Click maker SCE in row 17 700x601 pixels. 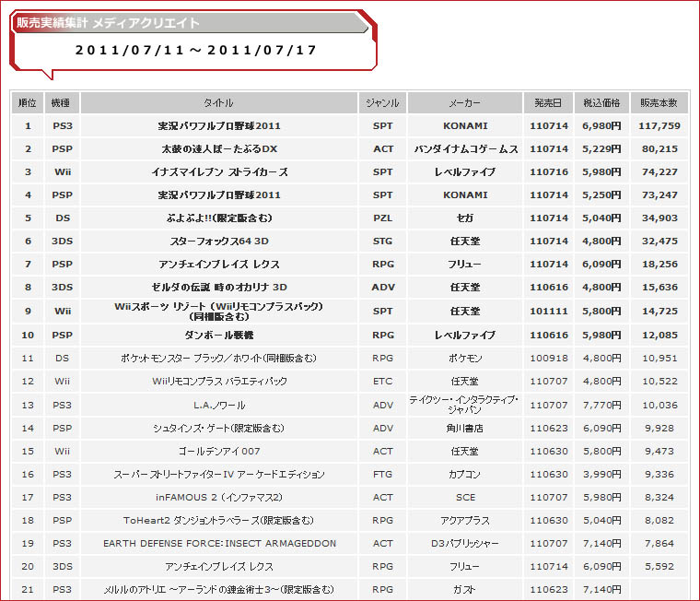pyautogui.click(x=465, y=498)
